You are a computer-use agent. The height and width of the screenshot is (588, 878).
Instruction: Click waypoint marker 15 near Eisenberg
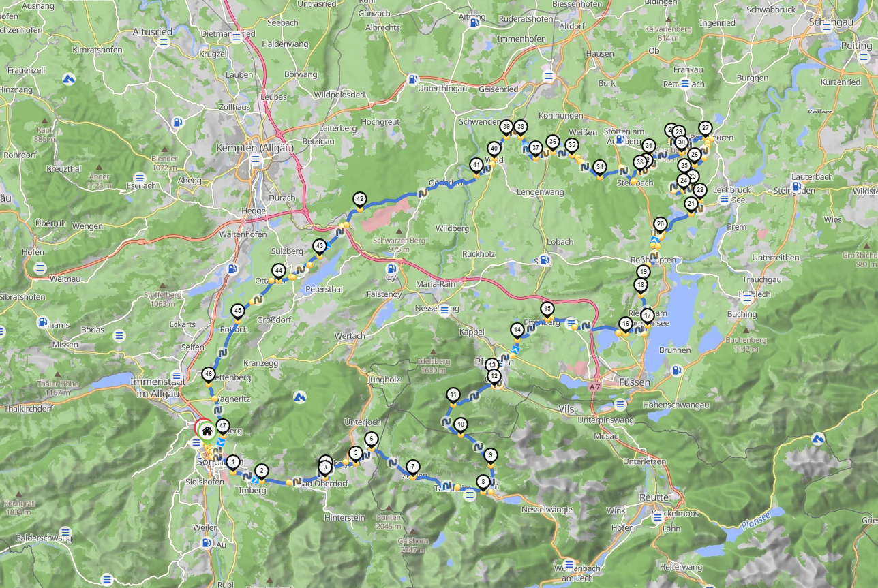tap(547, 309)
